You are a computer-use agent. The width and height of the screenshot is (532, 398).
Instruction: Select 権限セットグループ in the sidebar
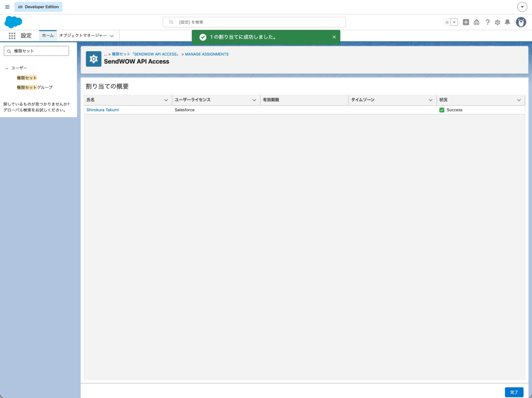click(x=34, y=87)
